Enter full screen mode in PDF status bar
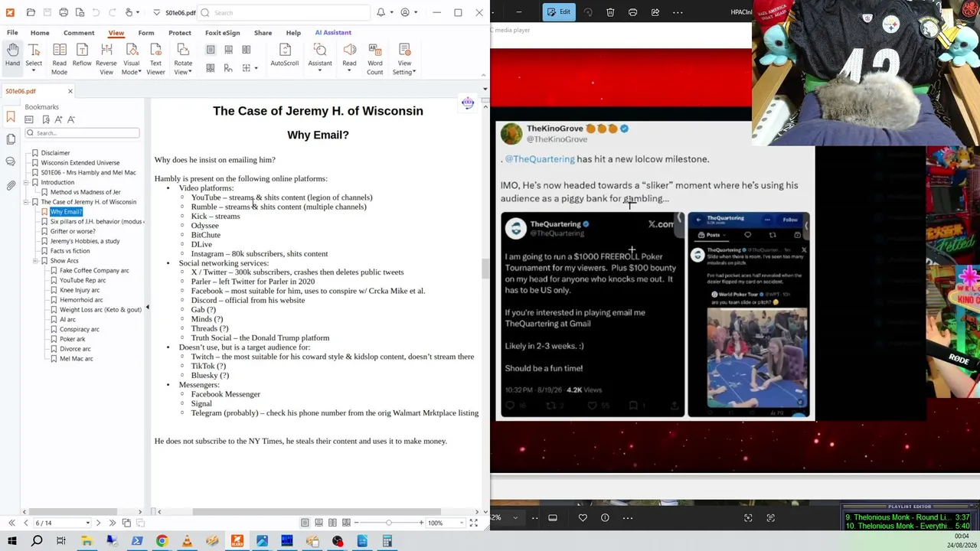This screenshot has width=980, height=551. (x=473, y=523)
